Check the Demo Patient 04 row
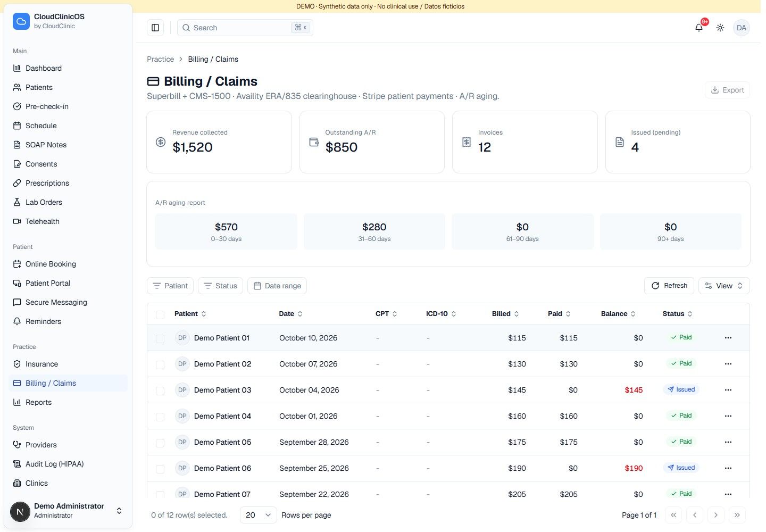Image resolution: width=766 pixels, height=532 pixels. tap(160, 417)
